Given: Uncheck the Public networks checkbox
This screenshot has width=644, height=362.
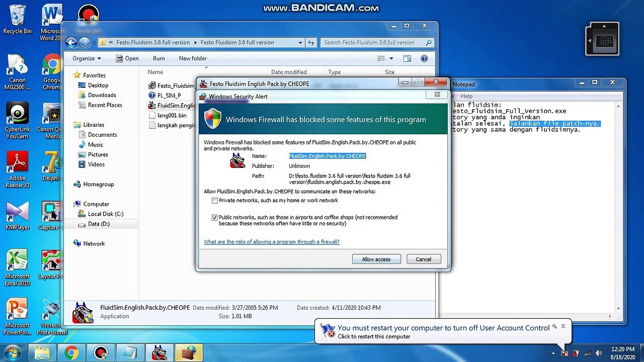Looking at the screenshot, I should (x=215, y=218).
